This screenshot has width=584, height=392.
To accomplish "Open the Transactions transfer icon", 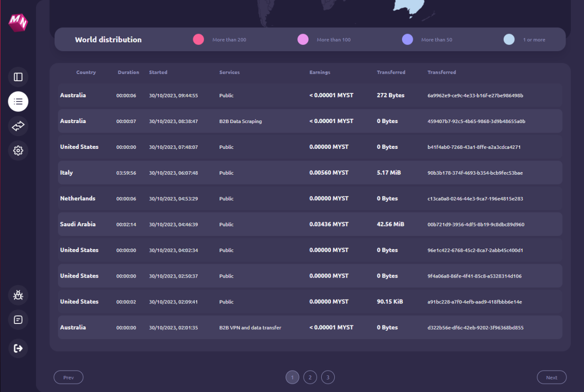I will click(x=18, y=126).
